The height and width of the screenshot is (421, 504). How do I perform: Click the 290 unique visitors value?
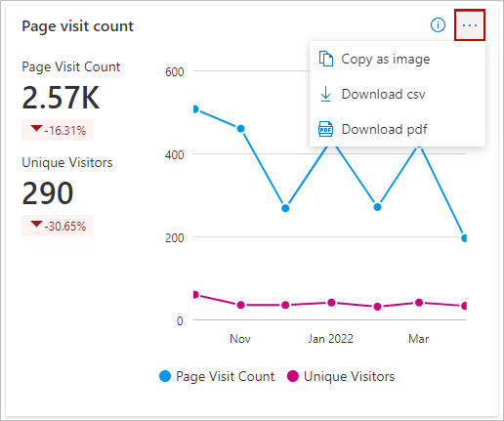pyautogui.click(x=48, y=192)
